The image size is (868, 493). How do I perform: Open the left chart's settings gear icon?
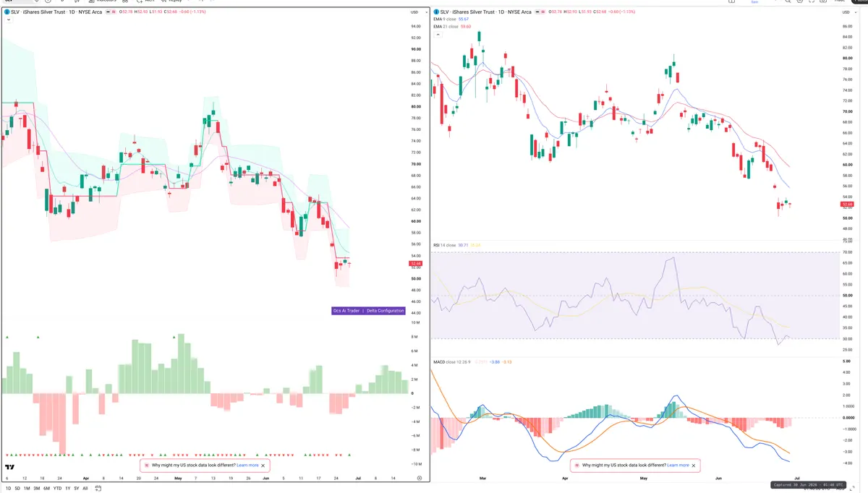(x=420, y=479)
